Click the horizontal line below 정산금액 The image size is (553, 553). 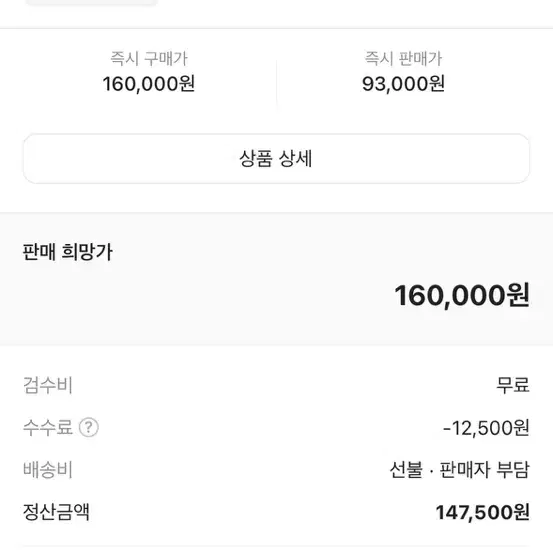tap(276, 546)
